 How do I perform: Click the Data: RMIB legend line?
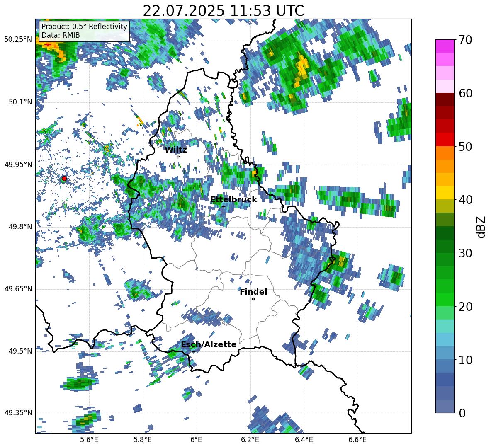pos(61,35)
